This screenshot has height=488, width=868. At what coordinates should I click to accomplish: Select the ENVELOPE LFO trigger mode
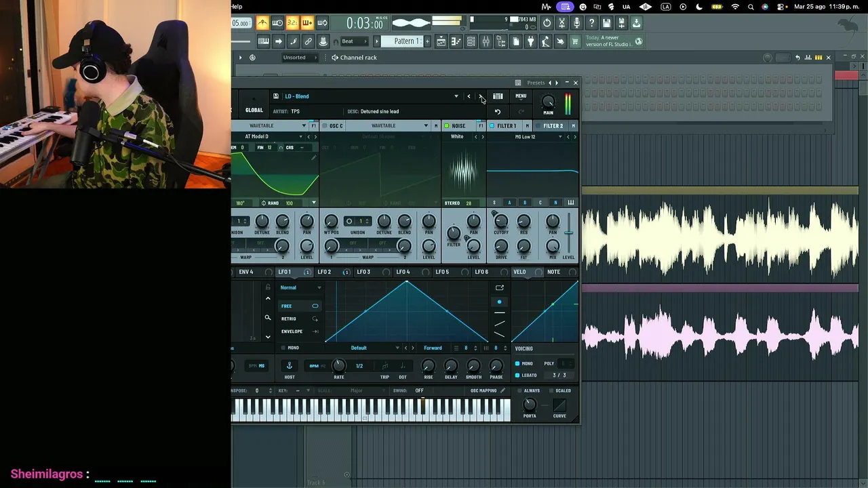[300, 331]
